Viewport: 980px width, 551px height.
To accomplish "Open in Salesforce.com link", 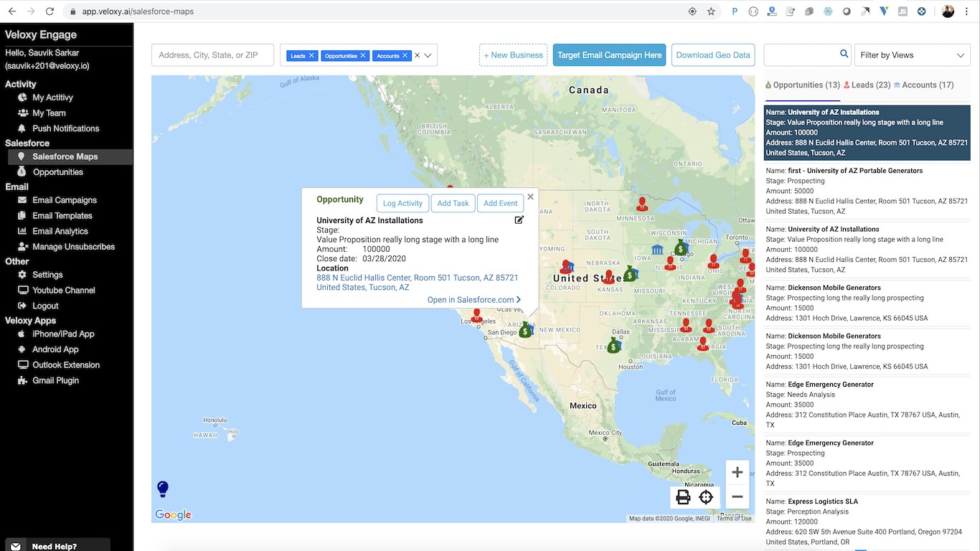I will pos(474,300).
